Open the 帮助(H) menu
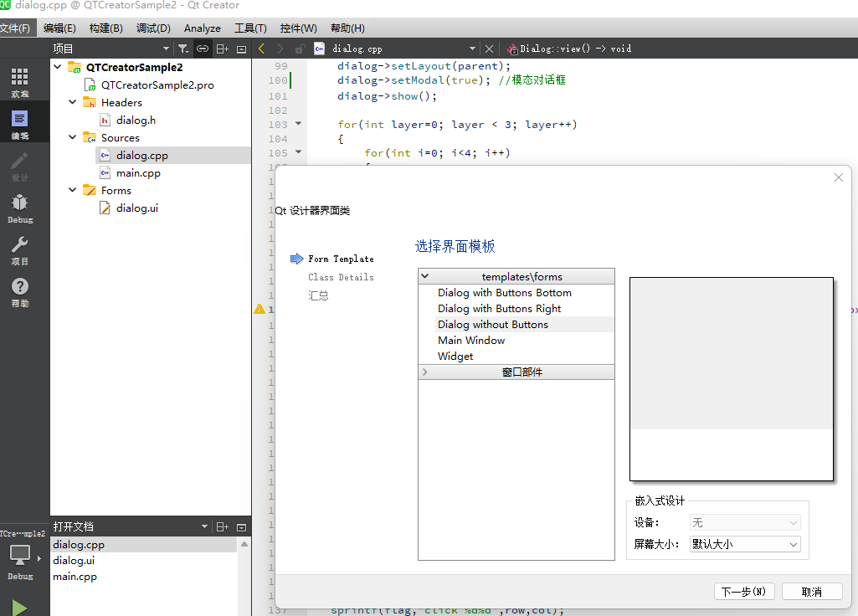 (347, 28)
